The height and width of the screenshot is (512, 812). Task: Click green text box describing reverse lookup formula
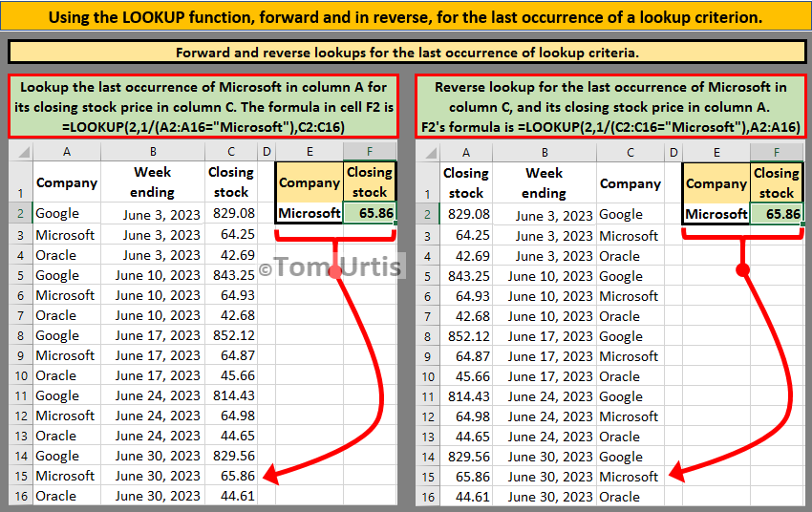coord(610,107)
